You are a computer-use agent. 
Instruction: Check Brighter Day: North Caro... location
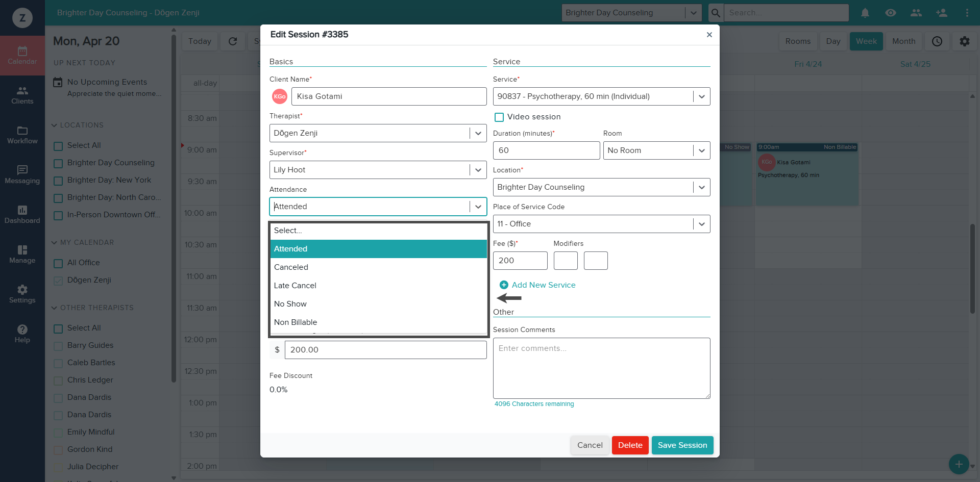58,198
